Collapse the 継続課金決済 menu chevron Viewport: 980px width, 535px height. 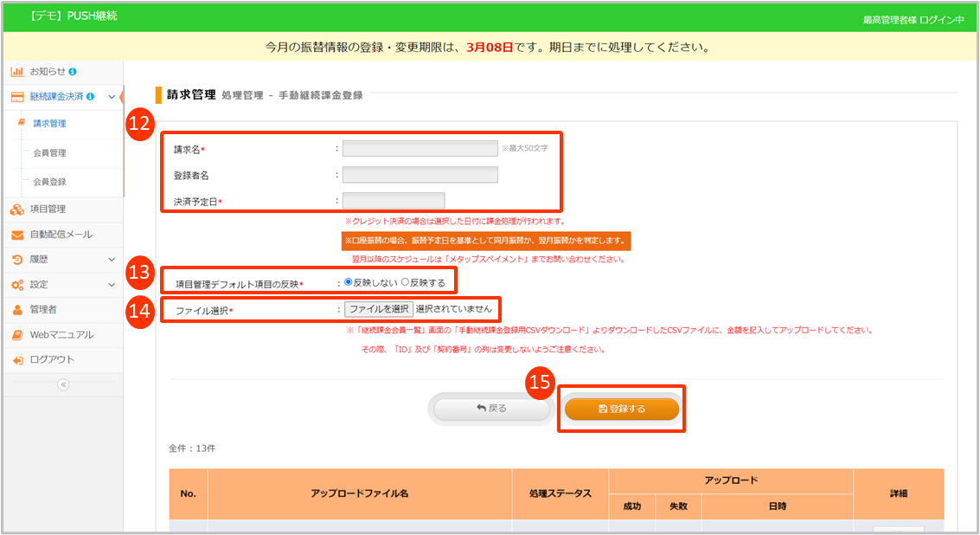tap(112, 97)
